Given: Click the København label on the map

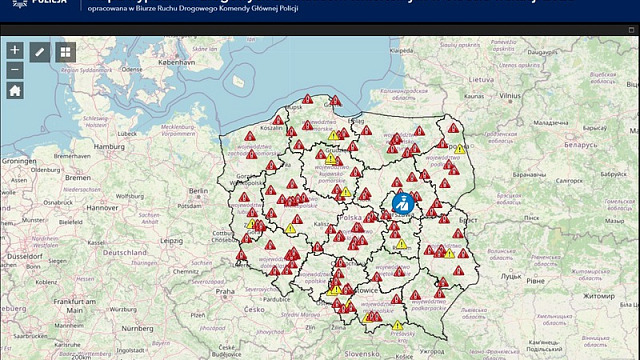Looking at the screenshot, I should tap(177, 62).
